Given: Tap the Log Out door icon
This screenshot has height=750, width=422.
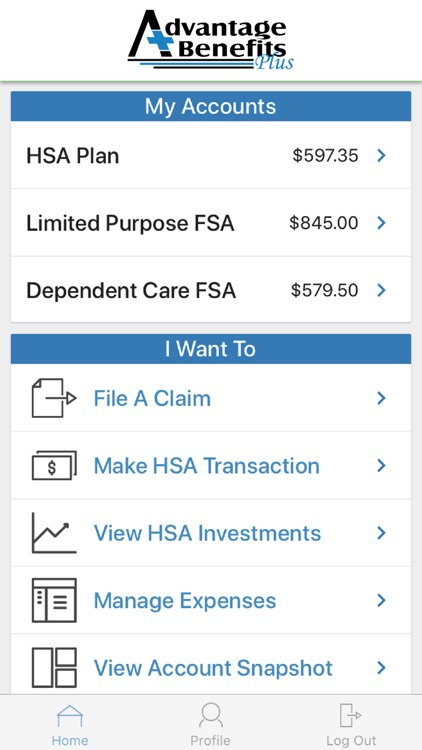Looking at the screenshot, I should 351,716.
